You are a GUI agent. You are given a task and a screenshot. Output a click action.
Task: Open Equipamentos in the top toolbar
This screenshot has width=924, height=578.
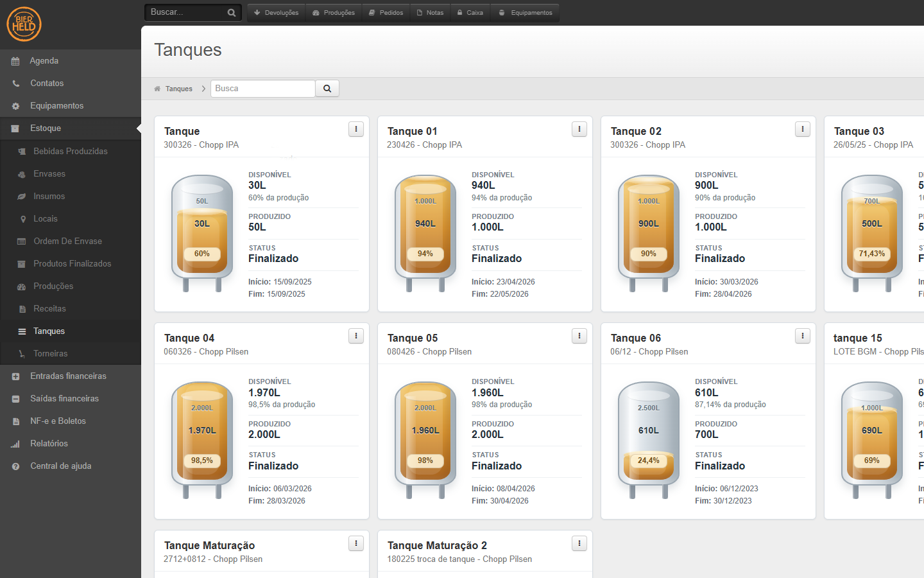[x=526, y=13]
